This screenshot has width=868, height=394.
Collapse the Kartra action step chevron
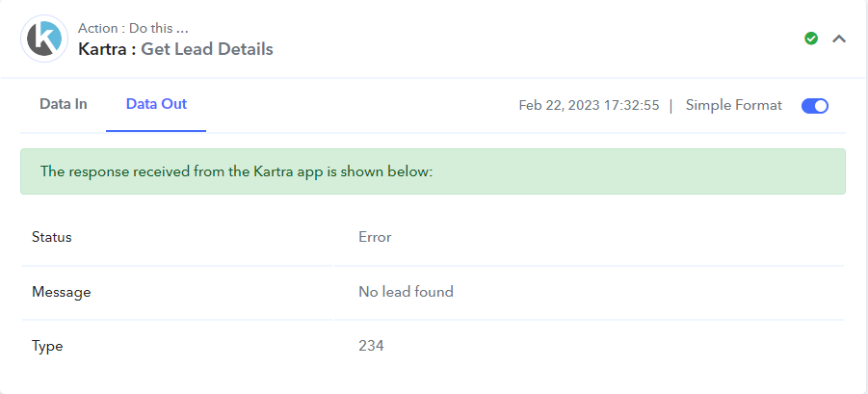(839, 39)
